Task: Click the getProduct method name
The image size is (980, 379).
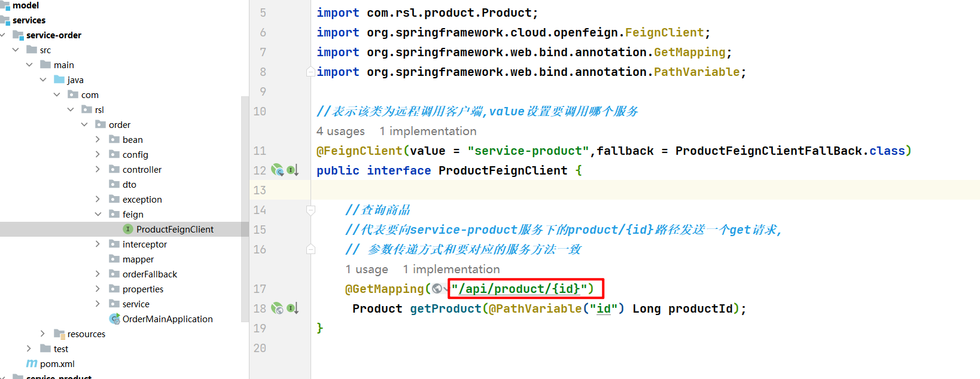Action: [446, 308]
